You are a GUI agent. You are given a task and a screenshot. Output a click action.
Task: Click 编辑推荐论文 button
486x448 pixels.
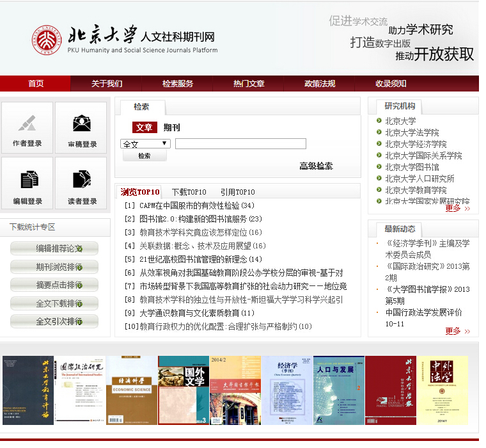(x=54, y=248)
